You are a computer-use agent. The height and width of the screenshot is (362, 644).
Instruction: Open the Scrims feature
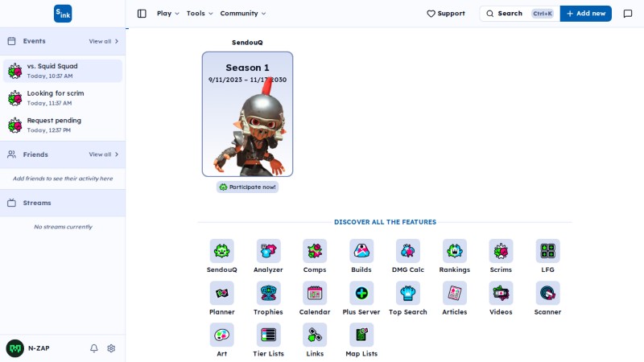point(501,251)
